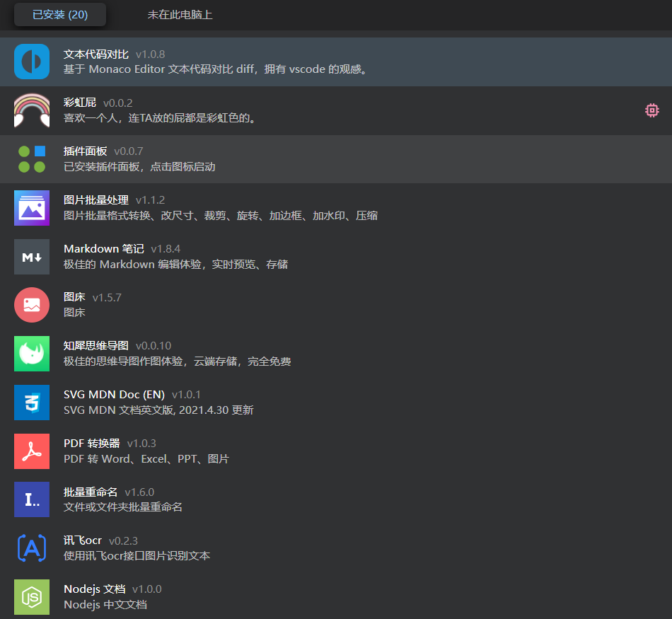Screen dimensions: 672x619
Task: Click description PDF 转 Word、Excel、PPT、图片
Action: point(146,459)
